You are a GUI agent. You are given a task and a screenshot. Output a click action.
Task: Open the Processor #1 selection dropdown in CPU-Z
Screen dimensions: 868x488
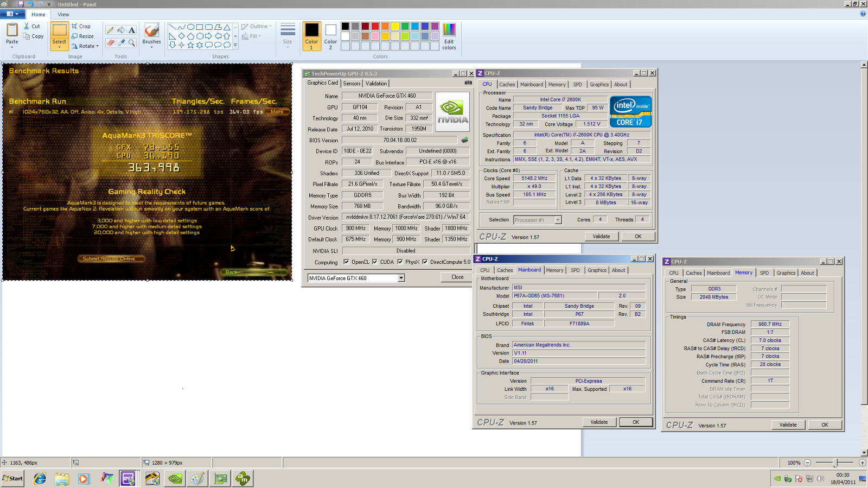(x=558, y=220)
